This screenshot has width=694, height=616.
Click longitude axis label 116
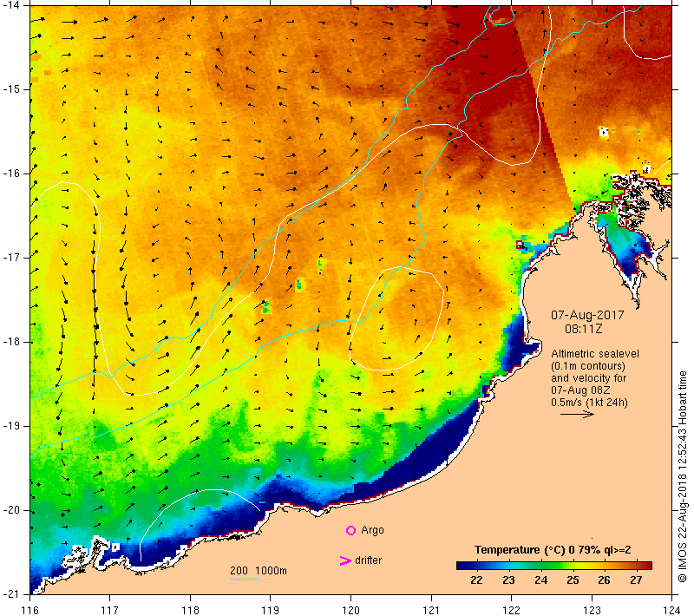point(30,610)
